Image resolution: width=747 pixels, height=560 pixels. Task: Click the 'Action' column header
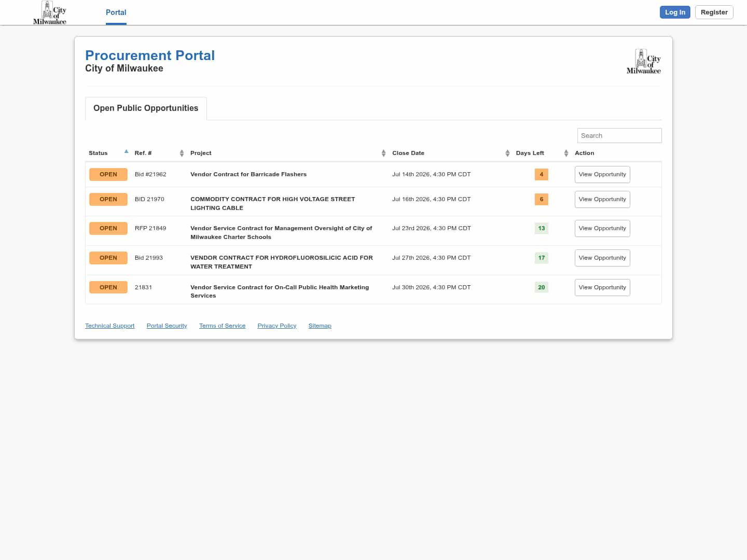(x=585, y=153)
